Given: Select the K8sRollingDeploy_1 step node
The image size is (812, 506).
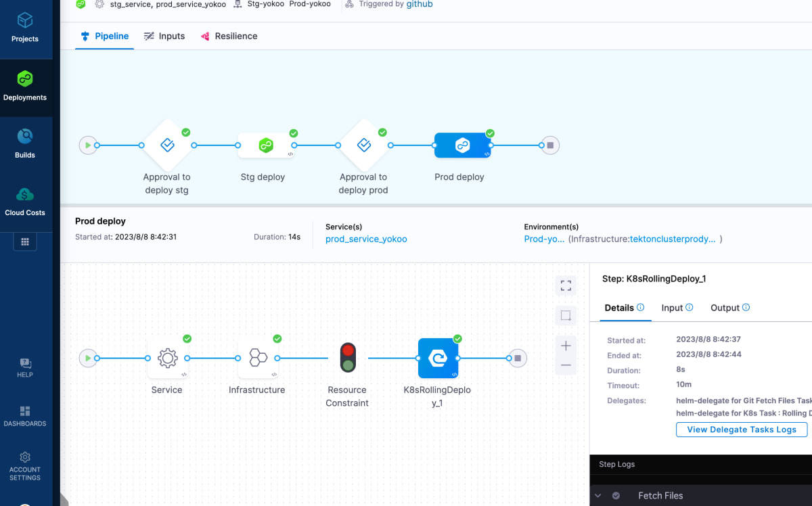Looking at the screenshot, I should click(x=438, y=358).
